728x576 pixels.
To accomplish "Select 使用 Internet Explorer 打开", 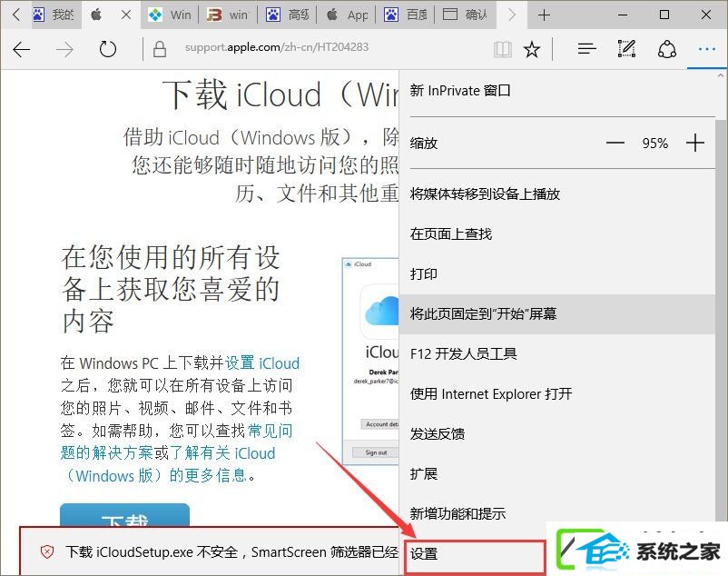I will tap(556, 393).
